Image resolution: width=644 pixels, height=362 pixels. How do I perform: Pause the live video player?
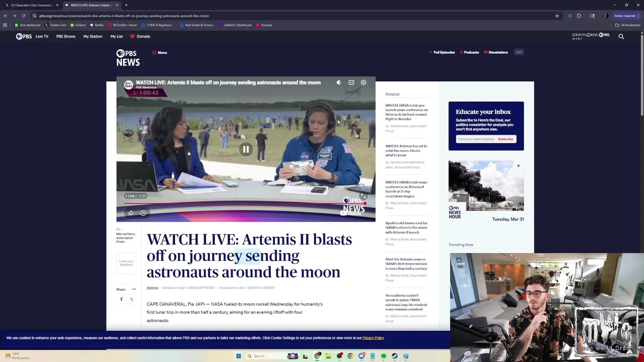click(246, 149)
